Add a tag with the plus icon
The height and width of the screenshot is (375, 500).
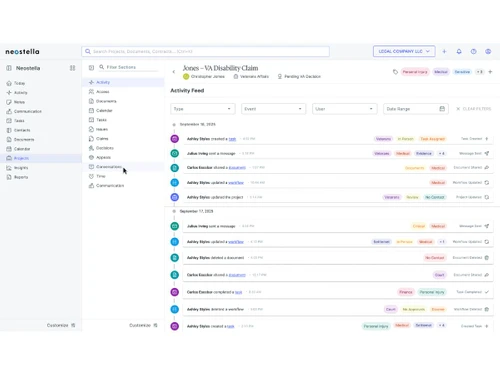pyautogui.click(x=490, y=72)
